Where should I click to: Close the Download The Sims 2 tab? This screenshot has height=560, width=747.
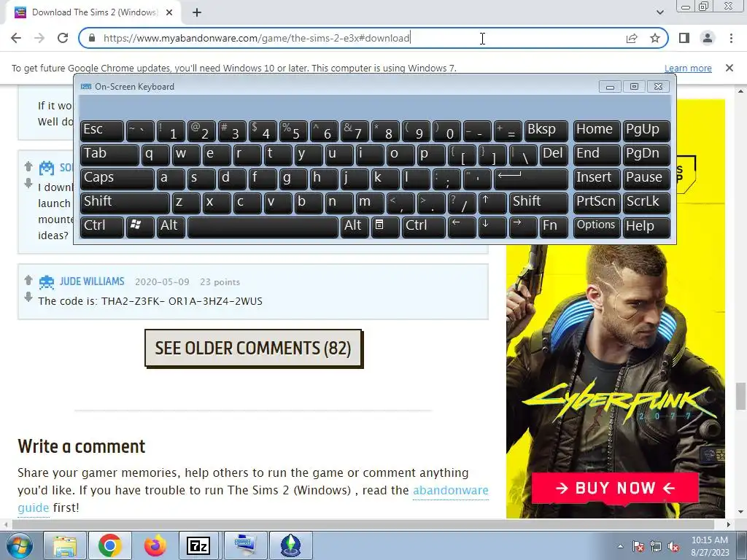click(x=169, y=13)
